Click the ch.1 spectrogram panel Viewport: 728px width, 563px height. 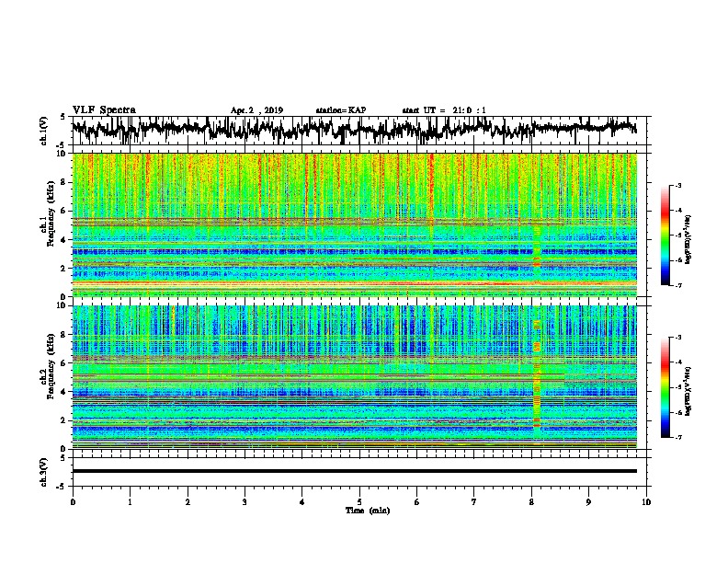click(355, 224)
